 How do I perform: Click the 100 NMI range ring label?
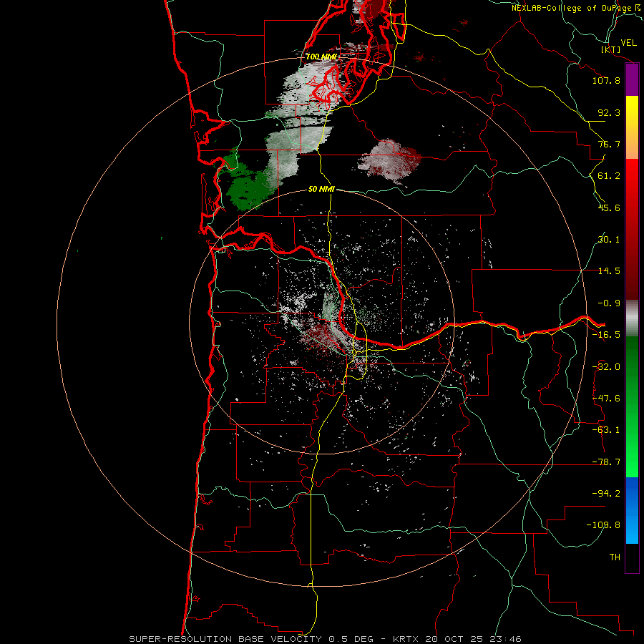pyautogui.click(x=321, y=57)
